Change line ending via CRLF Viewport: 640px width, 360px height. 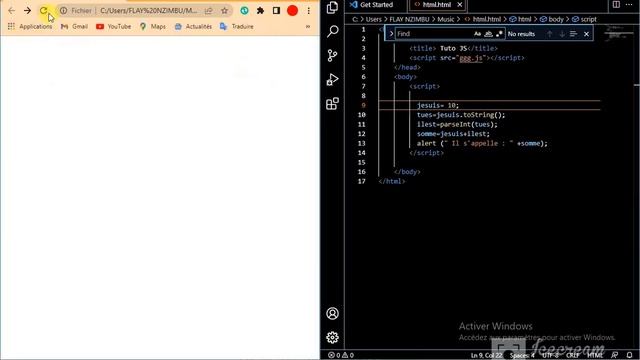573,355
